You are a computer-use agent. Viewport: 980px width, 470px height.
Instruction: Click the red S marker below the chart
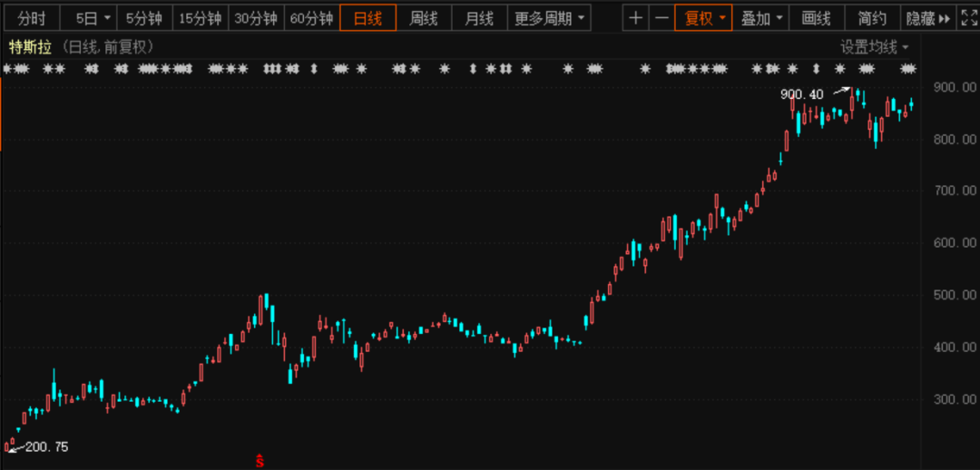click(x=260, y=461)
